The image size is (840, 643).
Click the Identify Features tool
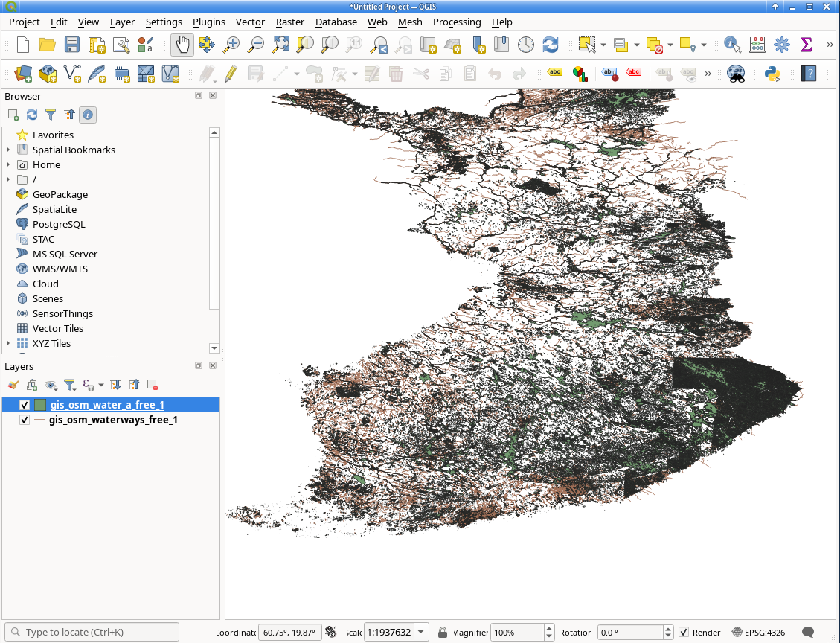pos(732,45)
